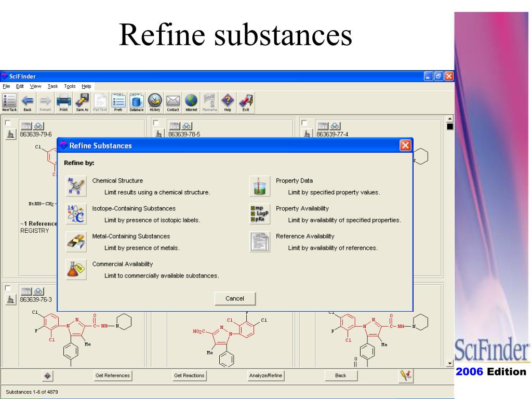This screenshot has width=532, height=399.
Task: Click the Database toolbar icon
Action: 137,102
